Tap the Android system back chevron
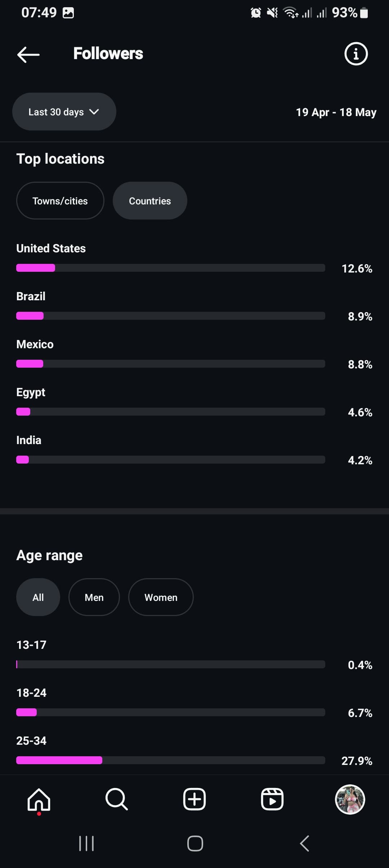The width and height of the screenshot is (389, 868). tap(305, 843)
